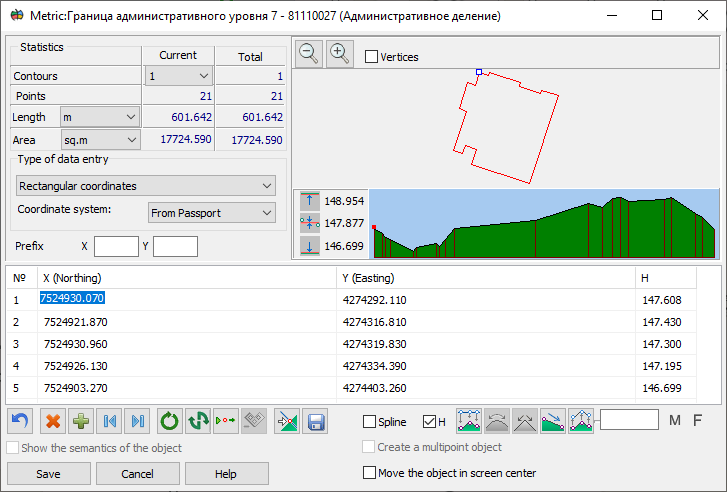Toggle the Spline checkbox
The height and width of the screenshot is (492, 727).
pyautogui.click(x=370, y=422)
